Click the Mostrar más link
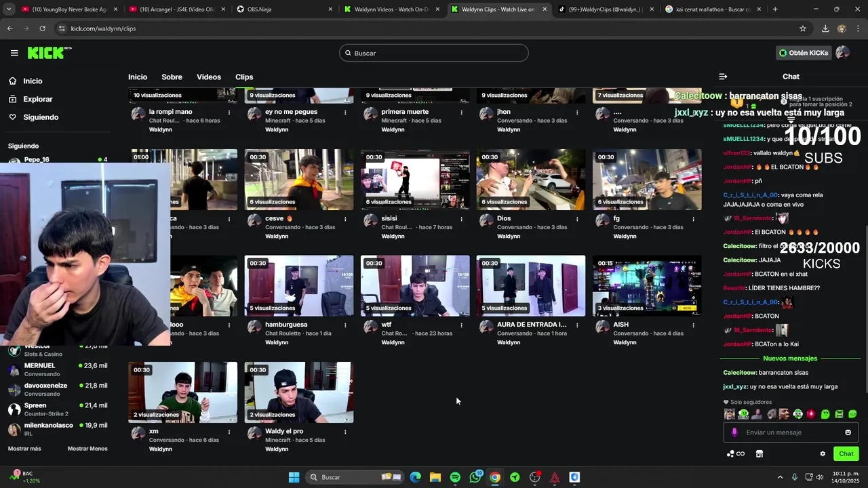Screen dimensions: 868x488 point(24,449)
